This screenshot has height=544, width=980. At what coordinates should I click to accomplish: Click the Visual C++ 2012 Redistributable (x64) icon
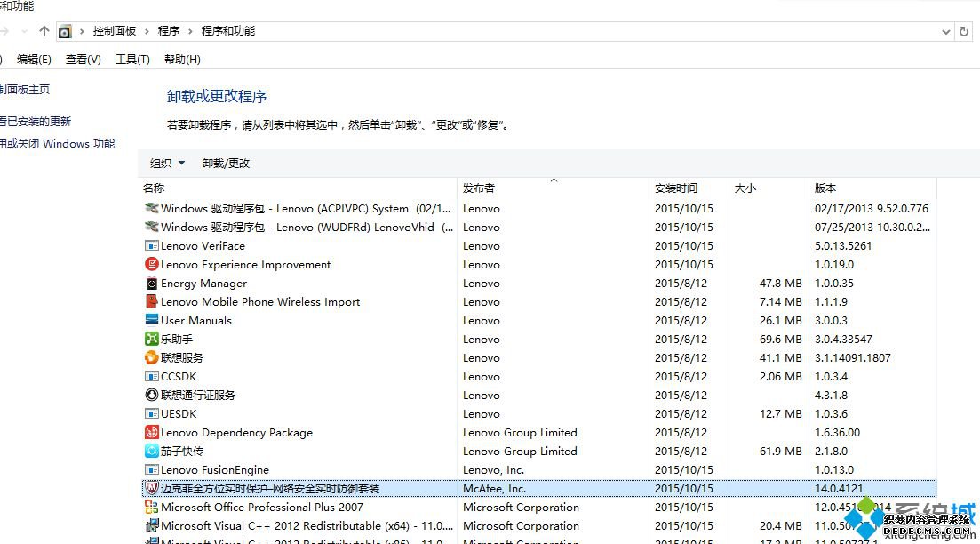pos(151,526)
